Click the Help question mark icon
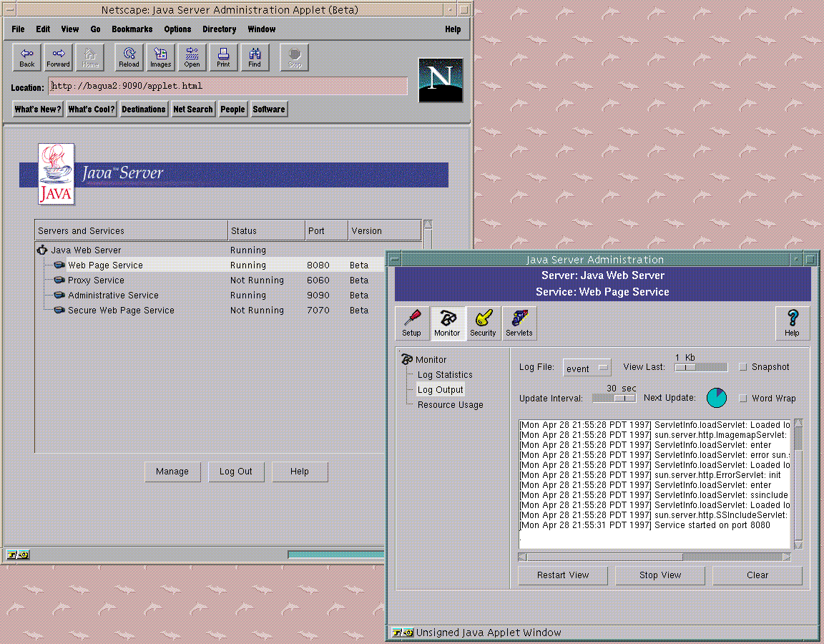Image resolution: width=824 pixels, height=644 pixels. (x=792, y=323)
